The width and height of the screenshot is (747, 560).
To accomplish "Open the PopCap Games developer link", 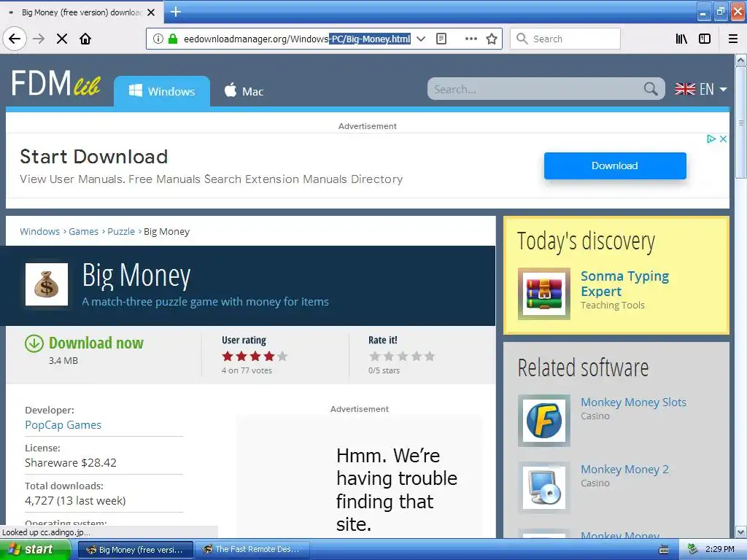I will point(63,425).
